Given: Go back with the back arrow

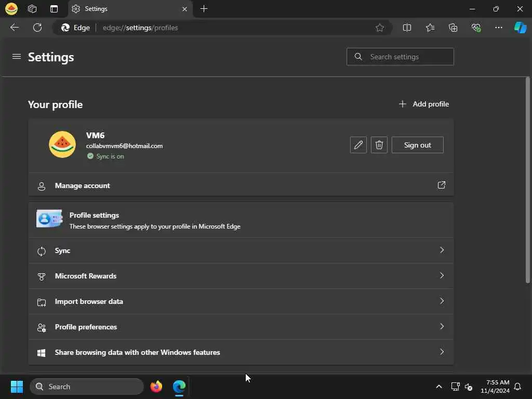Looking at the screenshot, I should tap(14, 28).
